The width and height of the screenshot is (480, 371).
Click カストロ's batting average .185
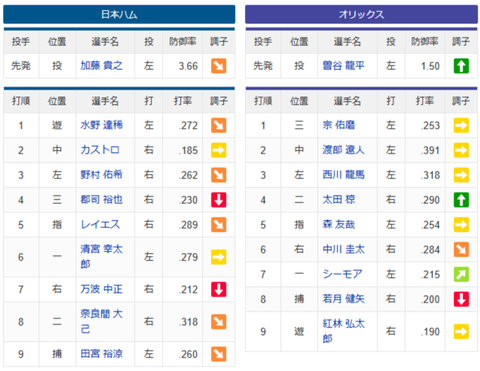188,150
